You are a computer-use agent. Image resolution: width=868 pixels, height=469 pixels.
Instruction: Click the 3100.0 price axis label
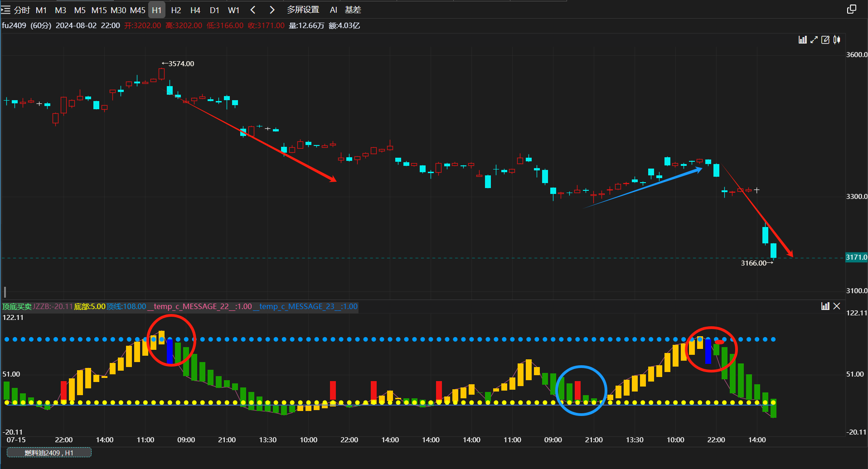tap(857, 291)
